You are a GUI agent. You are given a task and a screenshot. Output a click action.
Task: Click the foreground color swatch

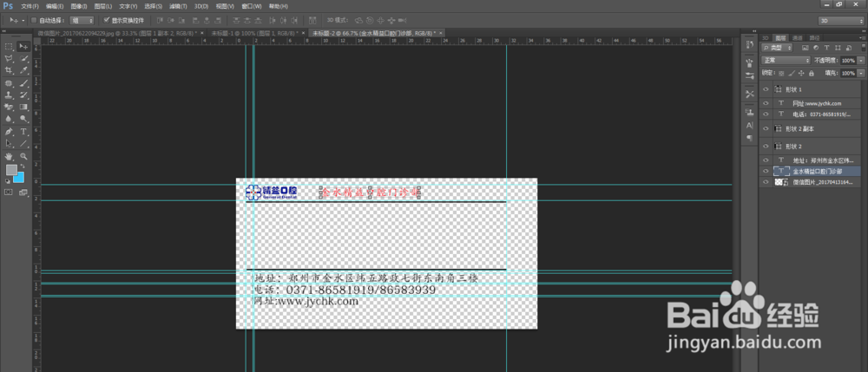(11, 170)
